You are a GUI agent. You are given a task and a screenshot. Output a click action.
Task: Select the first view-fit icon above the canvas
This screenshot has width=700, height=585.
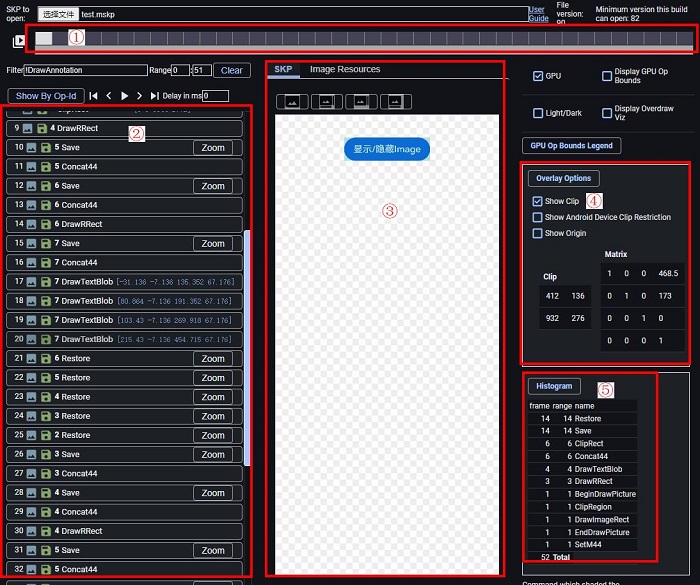(292, 101)
